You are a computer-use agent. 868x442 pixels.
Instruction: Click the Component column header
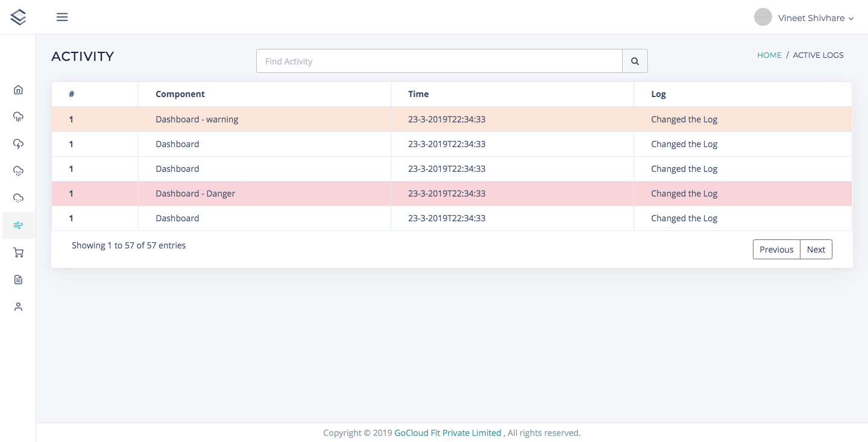pyautogui.click(x=180, y=94)
